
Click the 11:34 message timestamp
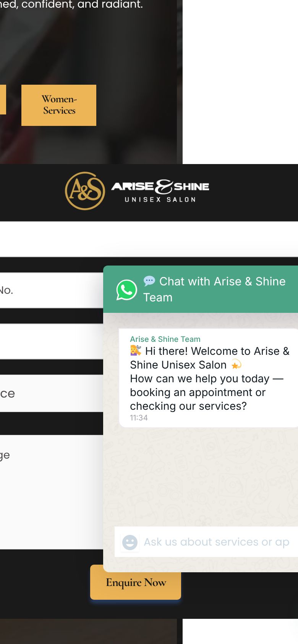click(139, 418)
